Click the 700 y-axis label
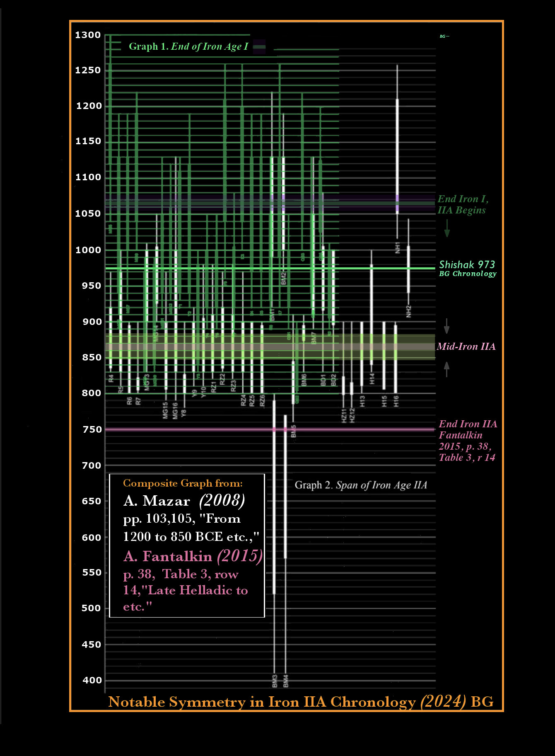Viewport: 555px width, 756px height. [92, 465]
